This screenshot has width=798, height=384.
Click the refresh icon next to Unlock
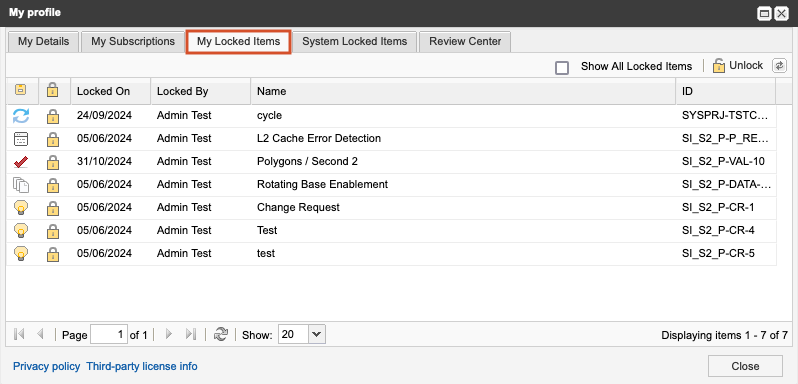click(x=779, y=66)
